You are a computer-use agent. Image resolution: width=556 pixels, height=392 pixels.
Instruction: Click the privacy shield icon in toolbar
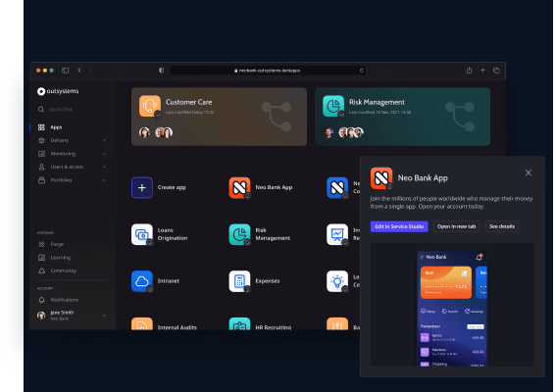[162, 71]
